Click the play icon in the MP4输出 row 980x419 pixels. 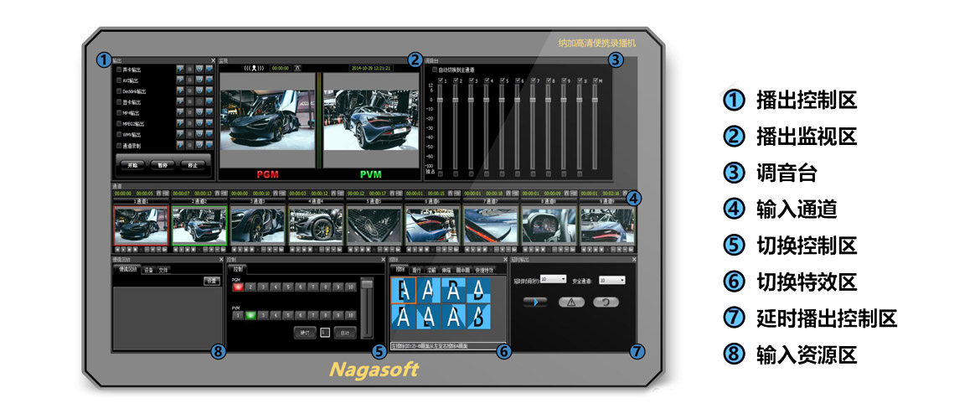(x=180, y=112)
